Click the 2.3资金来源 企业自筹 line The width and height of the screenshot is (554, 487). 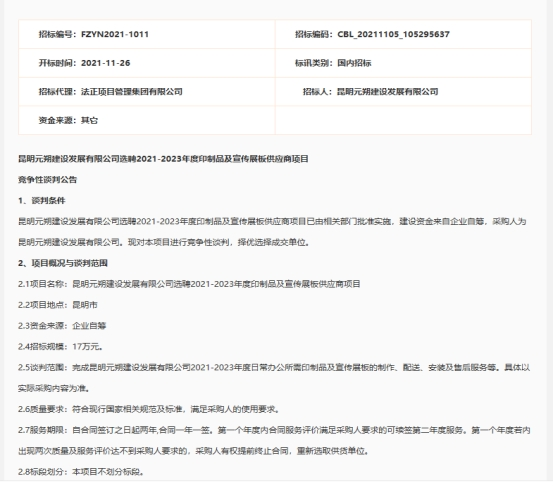pos(62,326)
